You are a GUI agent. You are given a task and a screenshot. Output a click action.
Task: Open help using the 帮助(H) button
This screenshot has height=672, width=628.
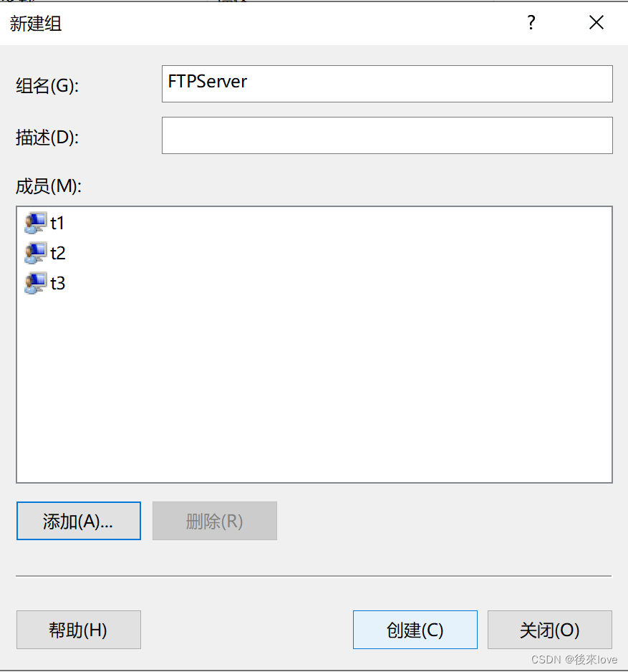pyautogui.click(x=78, y=630)
